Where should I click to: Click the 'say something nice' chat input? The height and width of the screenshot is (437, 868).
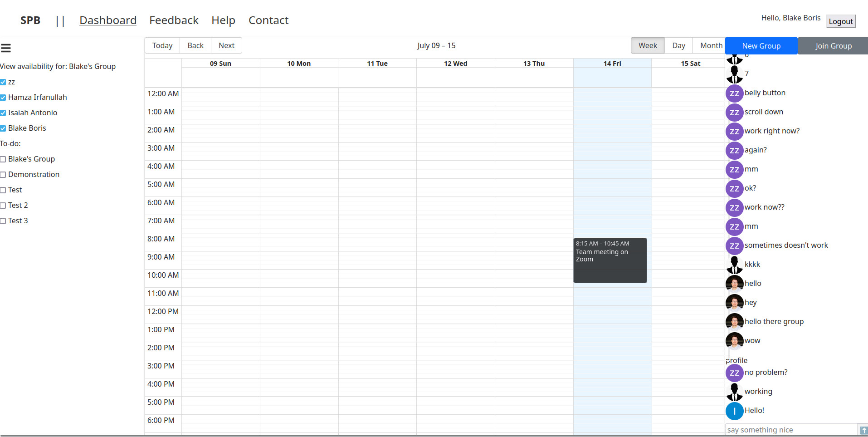(791, 430)
